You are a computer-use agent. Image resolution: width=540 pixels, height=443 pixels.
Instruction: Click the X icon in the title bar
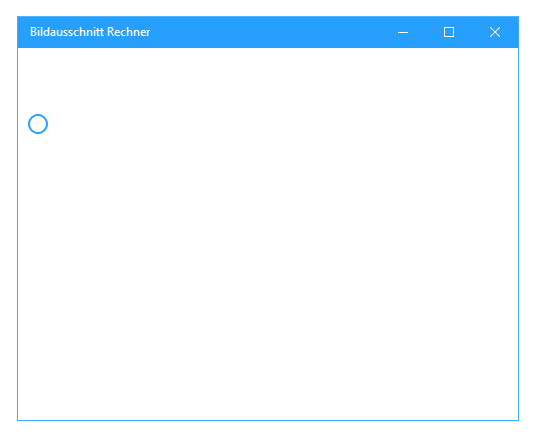[495, 32]
